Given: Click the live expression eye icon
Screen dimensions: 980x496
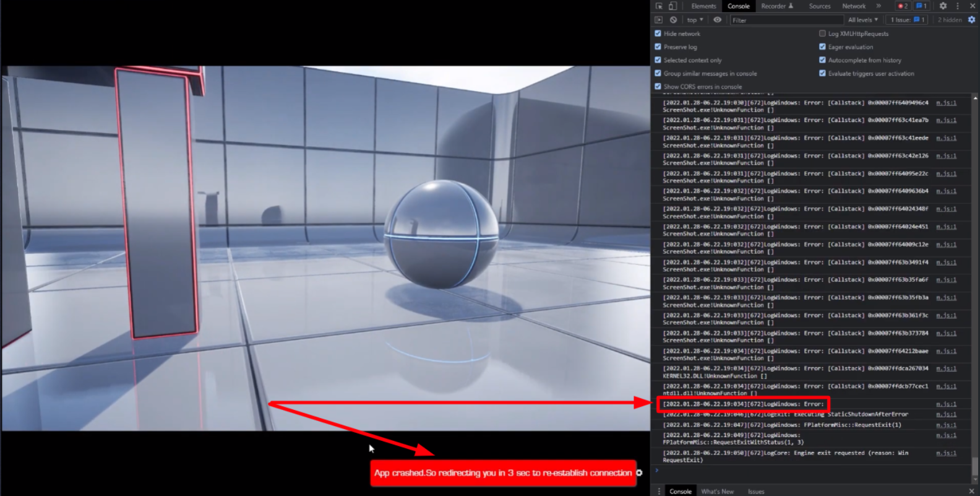Looking at the screenshot, I should 717,20.
